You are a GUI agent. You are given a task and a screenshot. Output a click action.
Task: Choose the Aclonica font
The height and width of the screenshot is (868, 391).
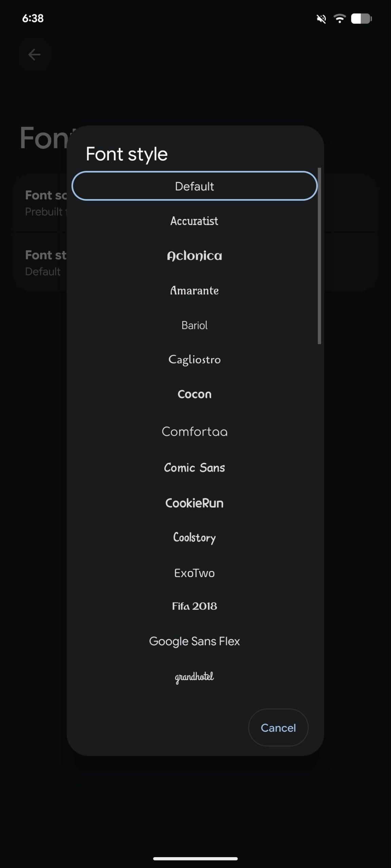point(194,256)
